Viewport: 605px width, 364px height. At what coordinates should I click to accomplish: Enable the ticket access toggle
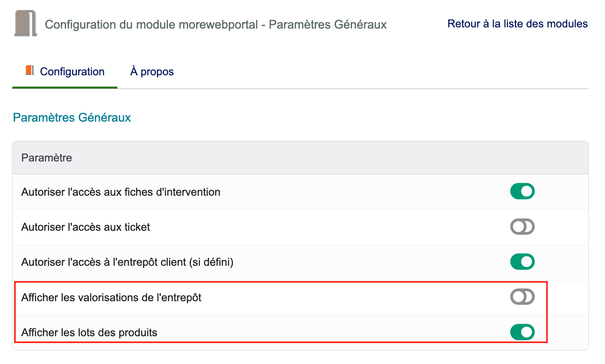coord(522,227)
